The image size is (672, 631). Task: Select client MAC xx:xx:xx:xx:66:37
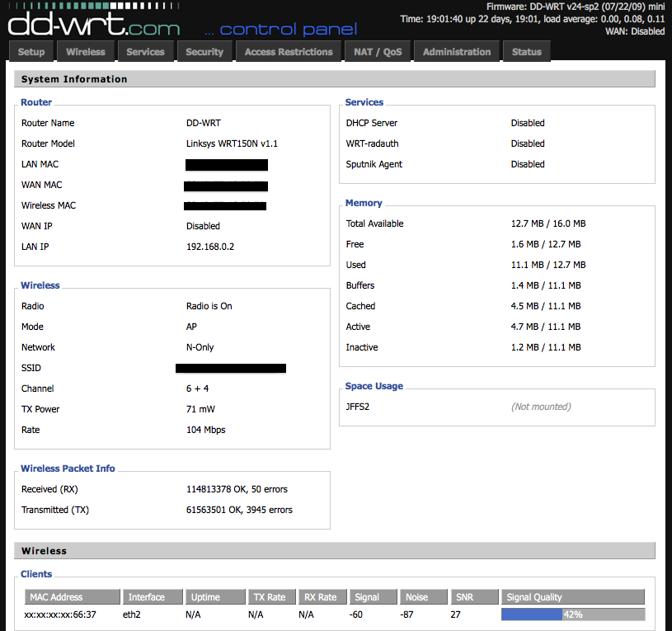point(60,615)
